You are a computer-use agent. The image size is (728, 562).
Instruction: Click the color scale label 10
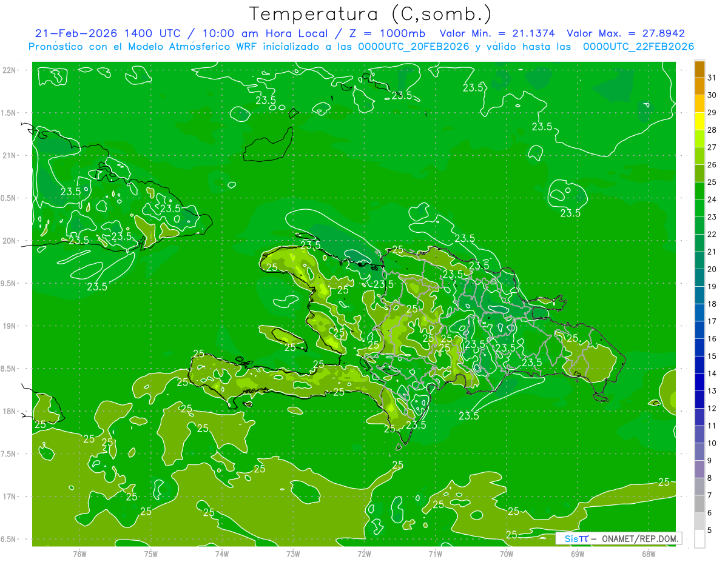click(712, 443)
